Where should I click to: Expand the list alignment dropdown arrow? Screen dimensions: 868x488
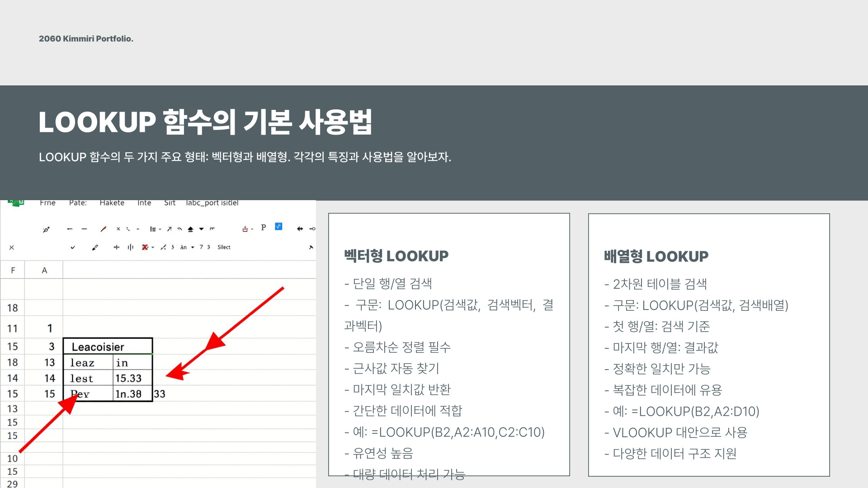point(160,230)
